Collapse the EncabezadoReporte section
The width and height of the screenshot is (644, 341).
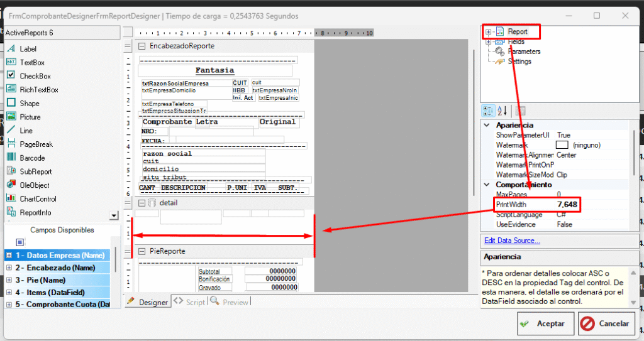click(142, 46)
